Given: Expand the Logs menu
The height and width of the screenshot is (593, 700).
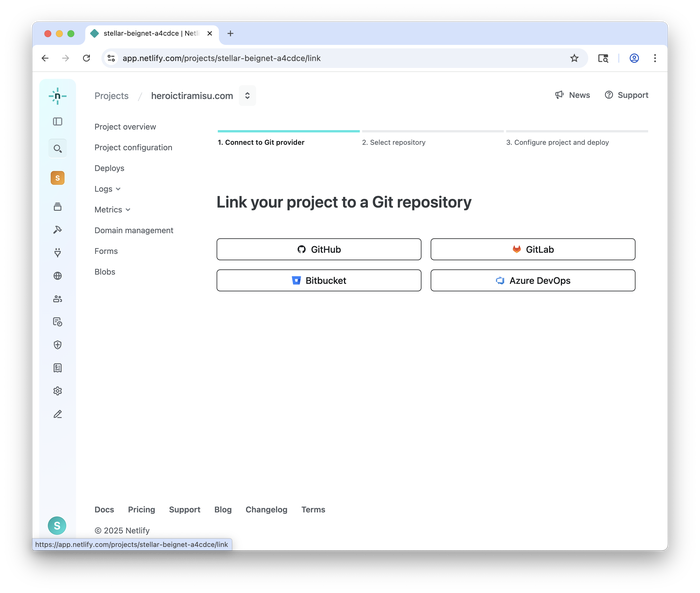Looking at the screenshot, I should tap(108, 189).
